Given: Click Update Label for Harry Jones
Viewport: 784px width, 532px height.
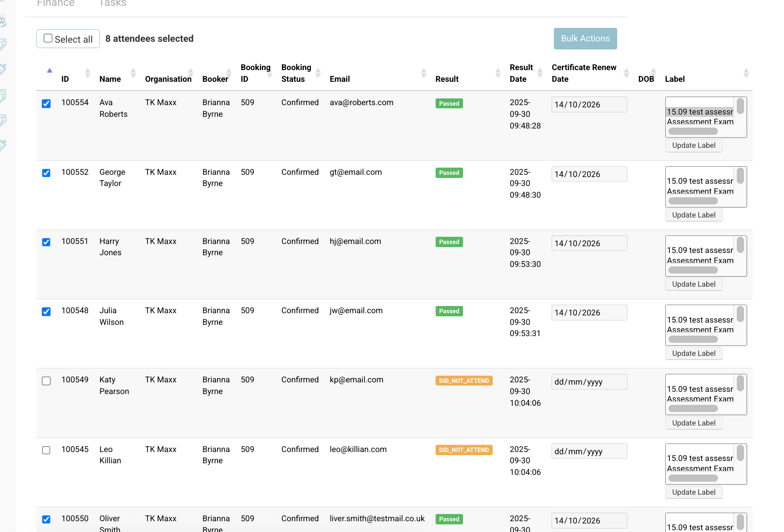Looking at the screenshot, I should pos(694,284).
